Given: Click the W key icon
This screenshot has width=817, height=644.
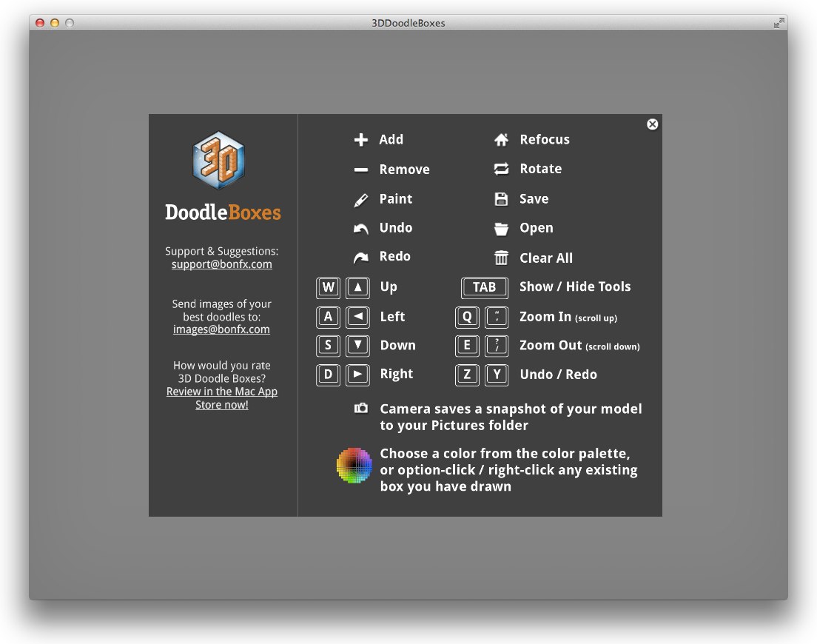Looking at the screenshot, I should click(x=329, y=288).
